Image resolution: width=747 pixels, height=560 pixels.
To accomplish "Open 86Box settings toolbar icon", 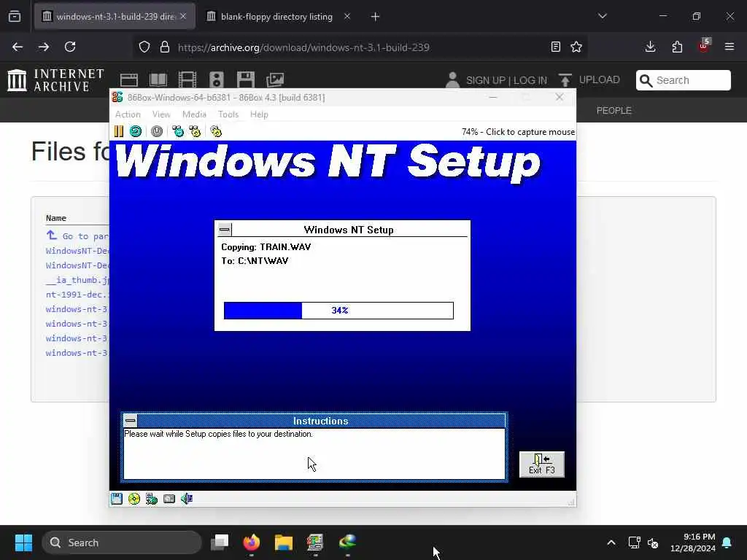I will pyautogui.click(x=216, y=131).
